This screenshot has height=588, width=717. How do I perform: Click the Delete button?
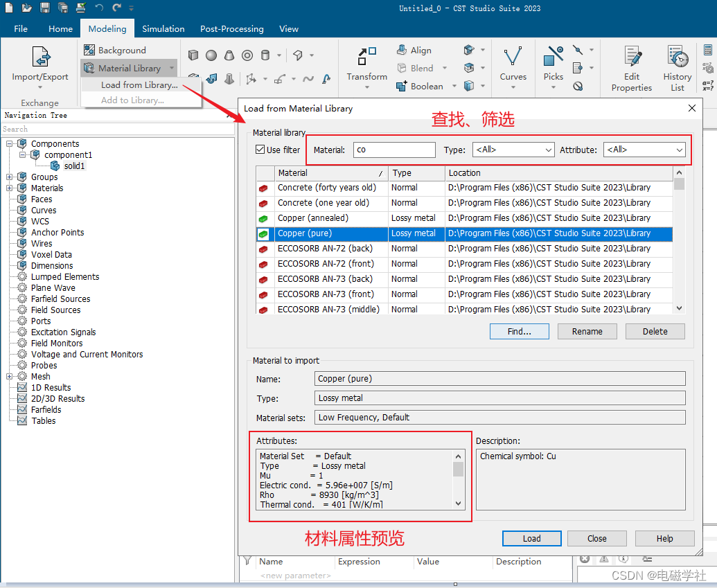[655, 332]
